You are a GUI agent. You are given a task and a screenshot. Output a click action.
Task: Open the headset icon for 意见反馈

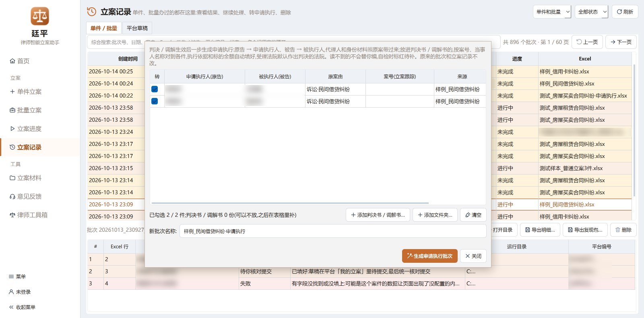(12, 196)
